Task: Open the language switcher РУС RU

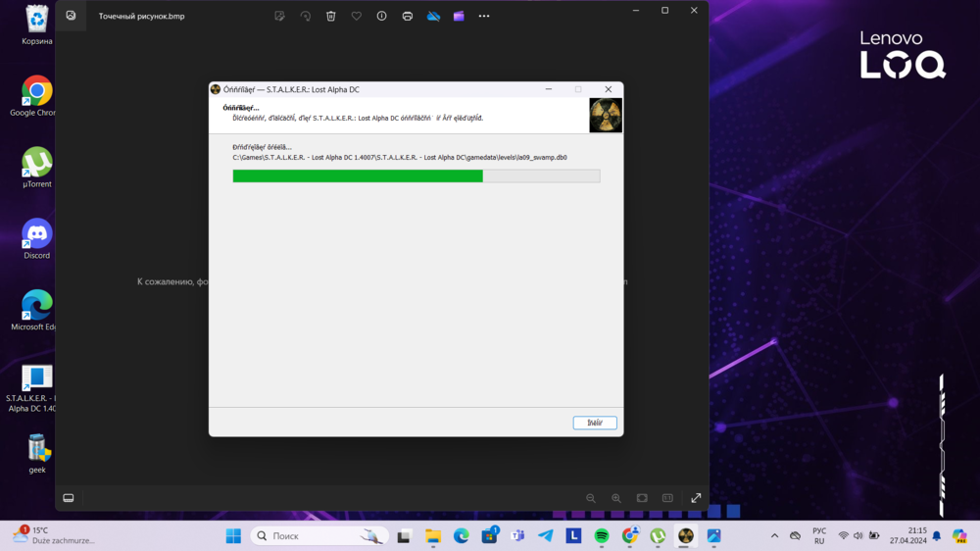Action: click(x=819, y=536)
